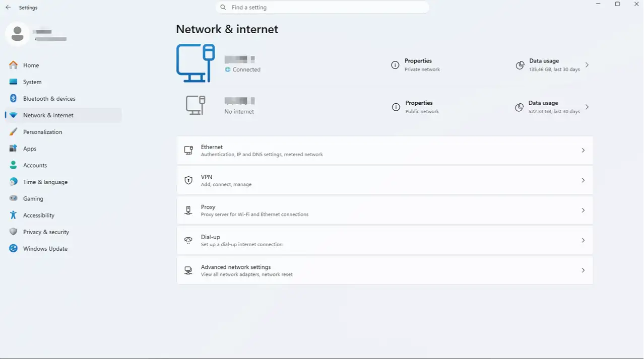Open Data usage chevron showing 135.46 GB

click(x=587, y=65)
